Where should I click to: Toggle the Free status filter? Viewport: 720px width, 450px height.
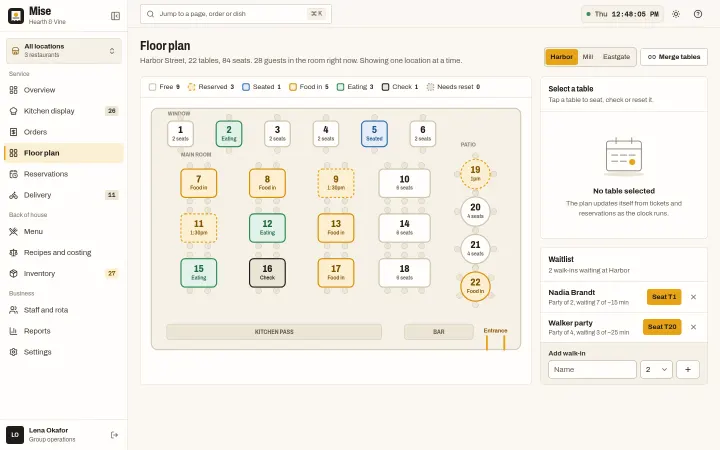[x=164, y=87]
